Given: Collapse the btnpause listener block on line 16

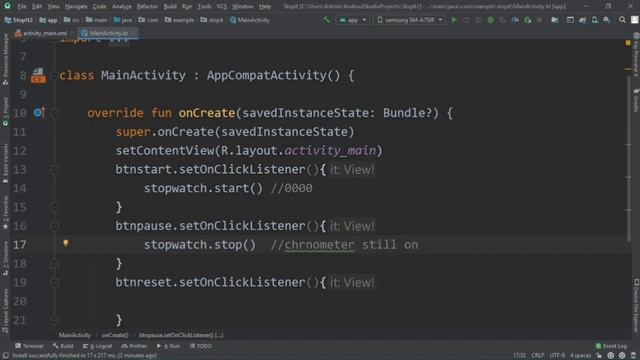Looking at the screenshot, I should (x=54, y=226).
